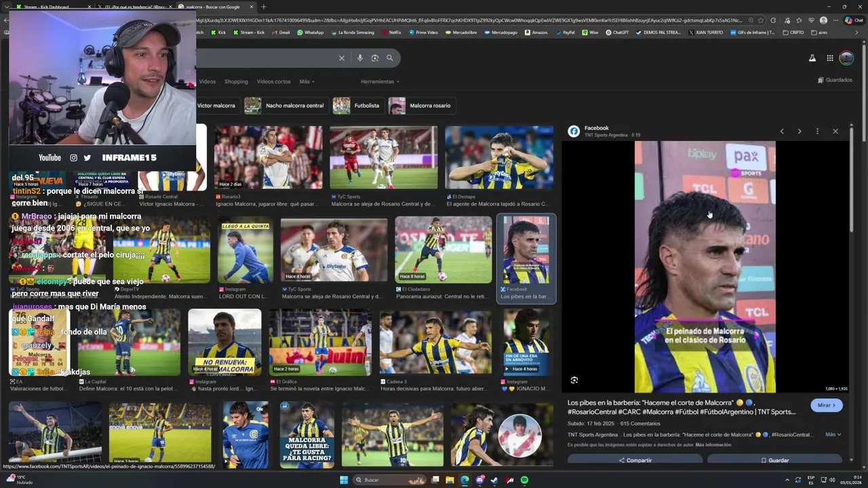
Task: Open the Más información copyright link
Action: [x=713, y=445]
